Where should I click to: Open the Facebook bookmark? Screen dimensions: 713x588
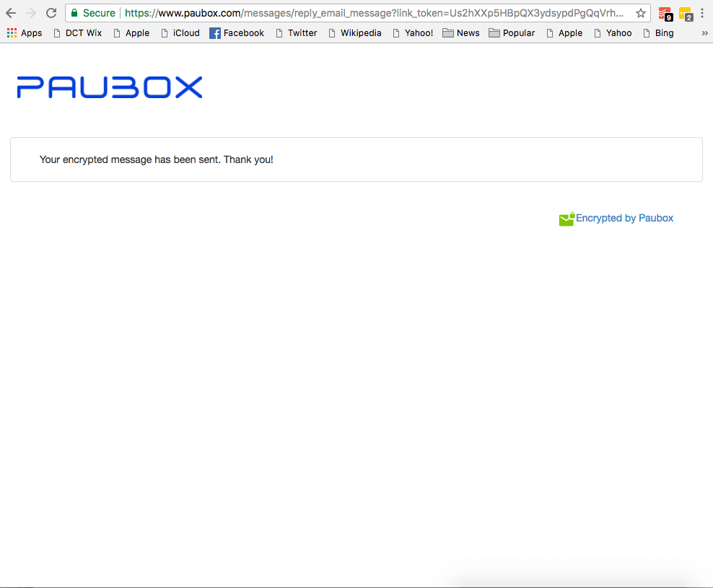click(237, 33)
